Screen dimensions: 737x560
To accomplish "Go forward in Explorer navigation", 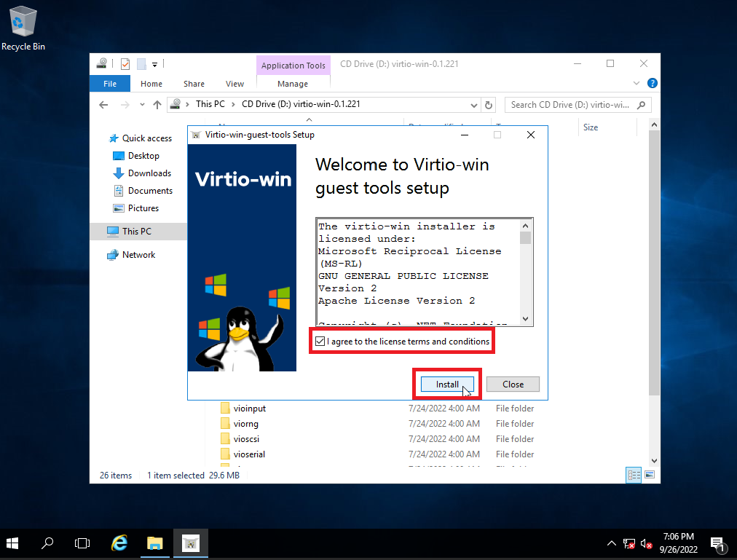I will [x=125, y=105].
